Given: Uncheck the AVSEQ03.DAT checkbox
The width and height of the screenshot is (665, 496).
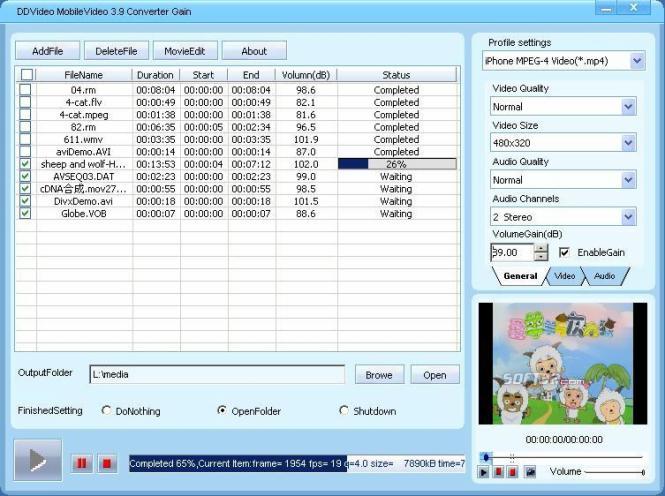Looking at the screenshot, I should [25, 176].
